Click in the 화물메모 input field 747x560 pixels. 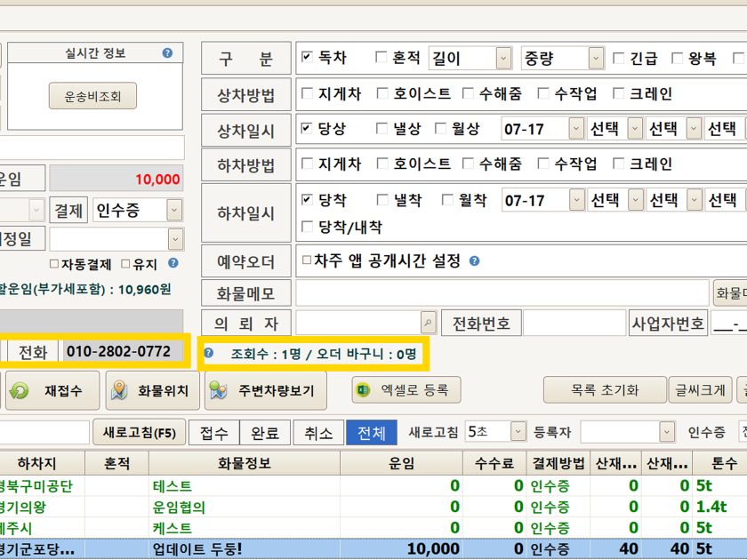tap(502, 292)
